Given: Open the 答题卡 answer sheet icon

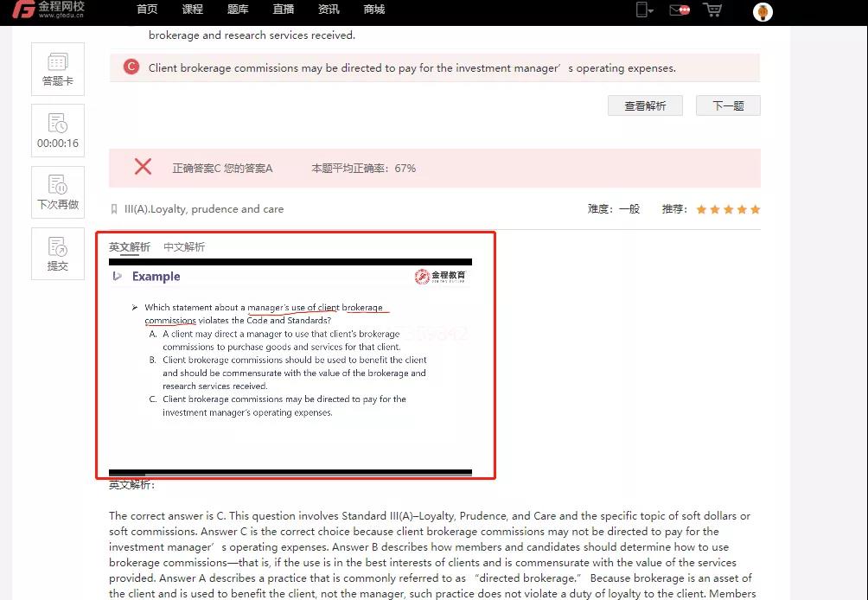Looking at the screenshot, I should [58, 69].
